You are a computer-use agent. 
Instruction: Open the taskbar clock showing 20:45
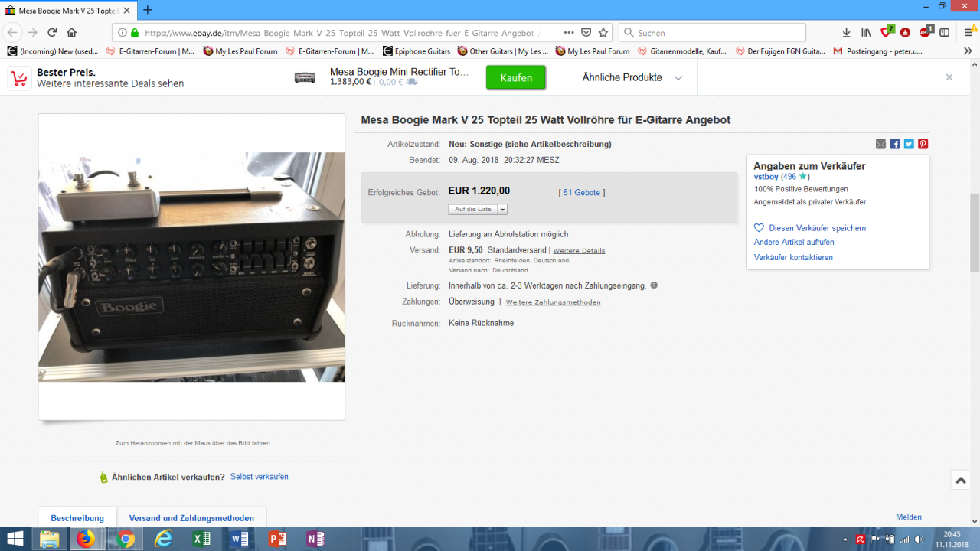[x=952, y=539]
